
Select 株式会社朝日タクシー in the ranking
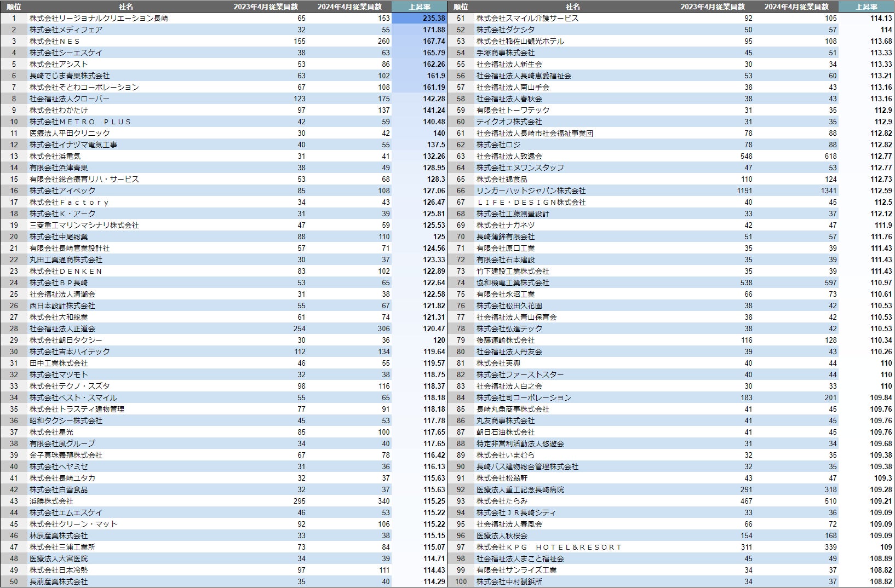tap(66, 340)
